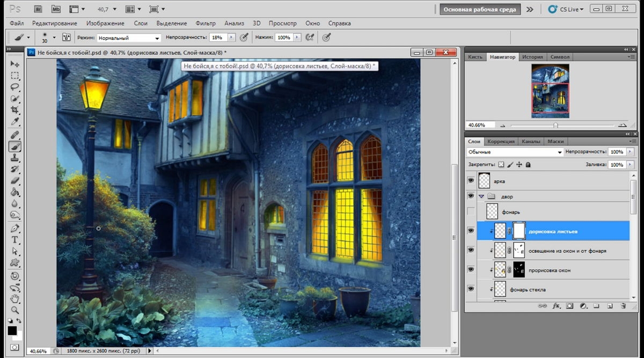Viewport: 644px width, 358px height.
Task: Select the дорисовка листьев layer mask thumbnail
Action: point(519,231)
